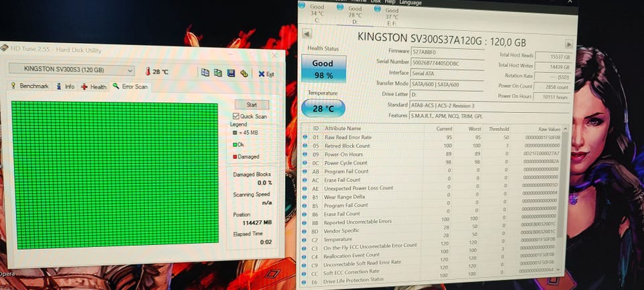Click the red Damaged legend swatch

(x=235, y=156)
